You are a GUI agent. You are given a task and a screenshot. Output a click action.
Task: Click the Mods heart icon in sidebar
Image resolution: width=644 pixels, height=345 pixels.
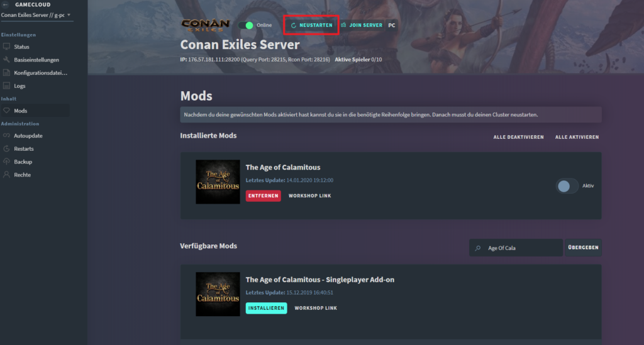click(6, 111)
